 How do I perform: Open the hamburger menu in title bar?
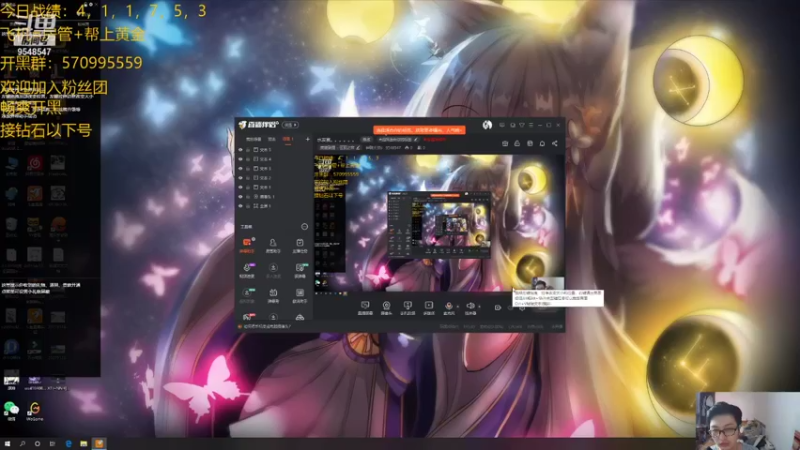pyautogui.click(x=531, y=125)
